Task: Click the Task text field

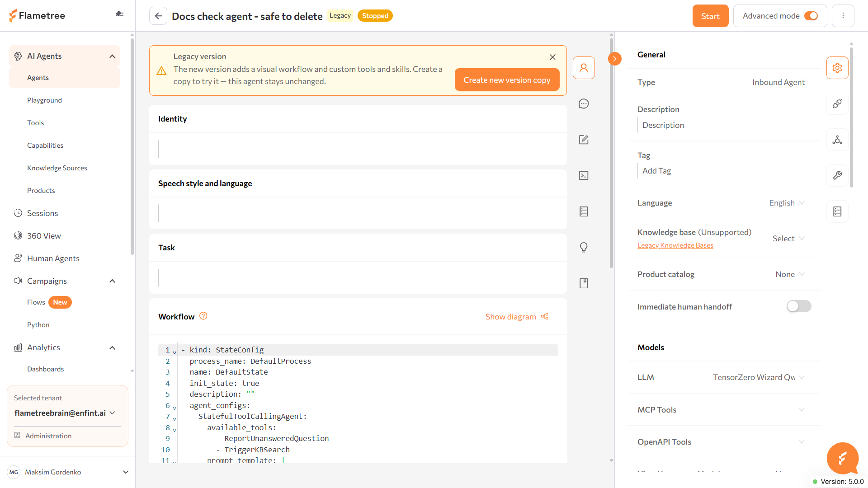Action: pyautogui.click(x=358, y=278)
